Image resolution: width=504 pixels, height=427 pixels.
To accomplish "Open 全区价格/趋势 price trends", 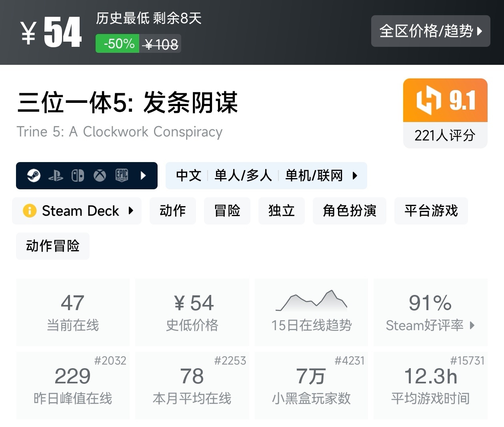I will pos(430,31).
